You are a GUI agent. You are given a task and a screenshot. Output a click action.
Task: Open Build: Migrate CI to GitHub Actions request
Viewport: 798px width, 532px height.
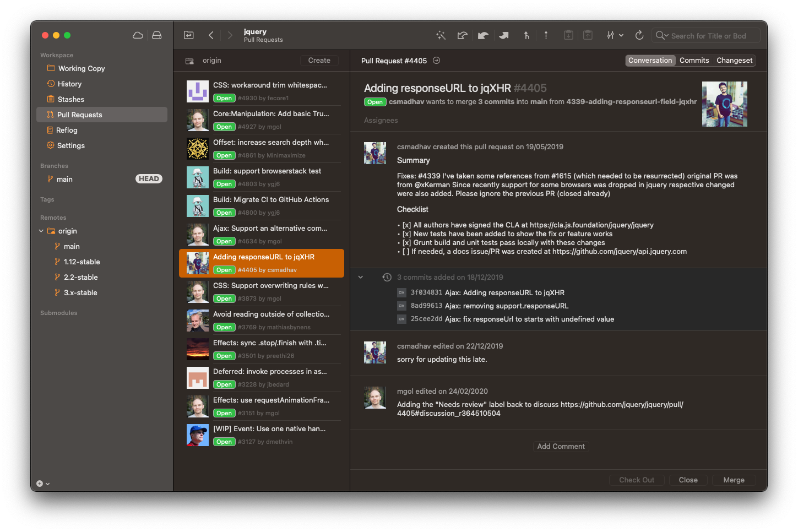tap(262, 206)
